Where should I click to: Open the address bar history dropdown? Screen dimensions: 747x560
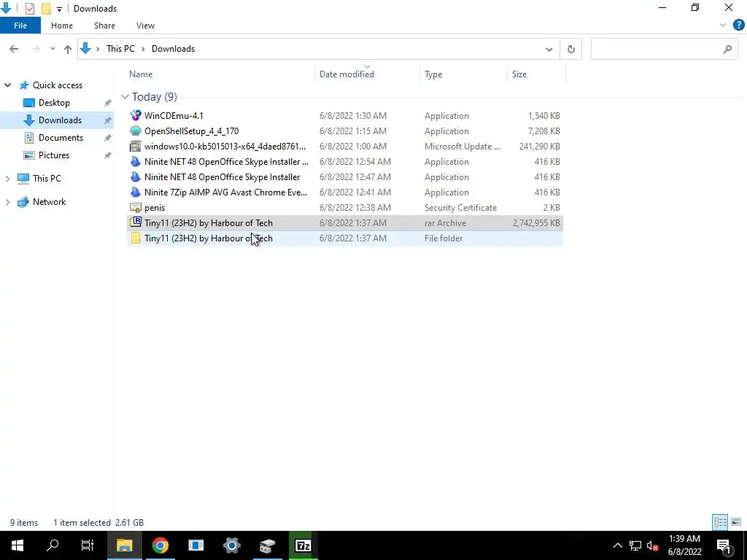pos(549,49)
